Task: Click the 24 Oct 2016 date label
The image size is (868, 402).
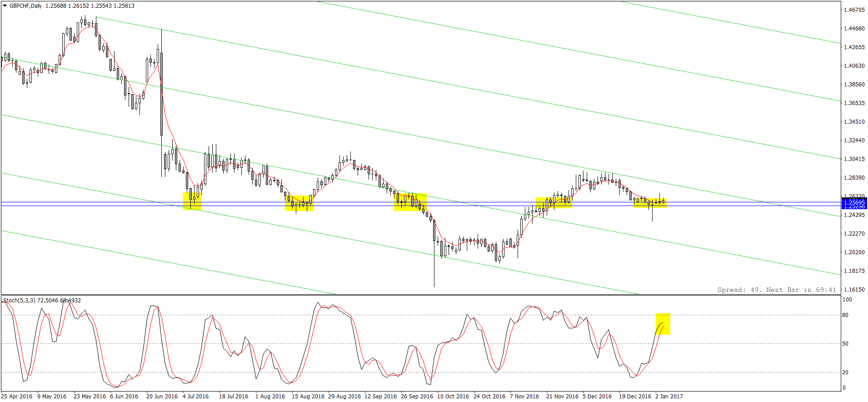Action: point(489,396)
